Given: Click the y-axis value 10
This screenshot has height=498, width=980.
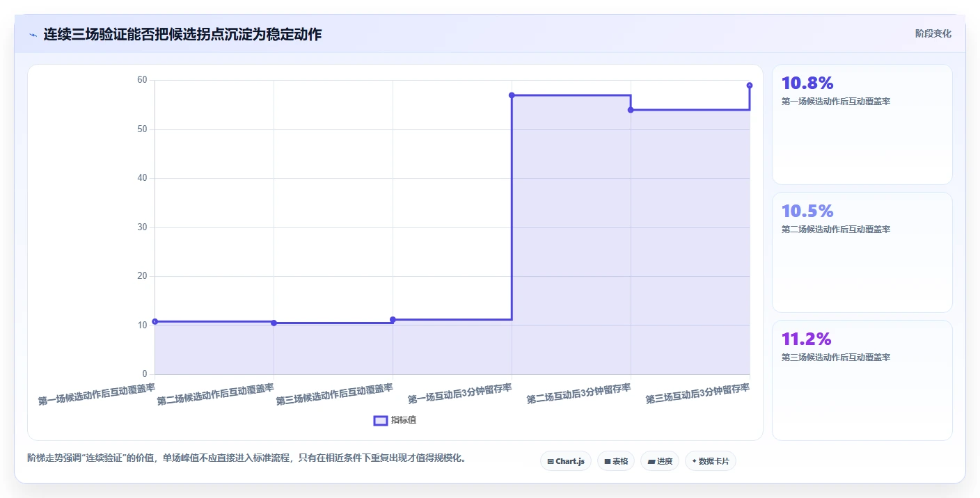Looking at the screenshot, I should 142,325.
